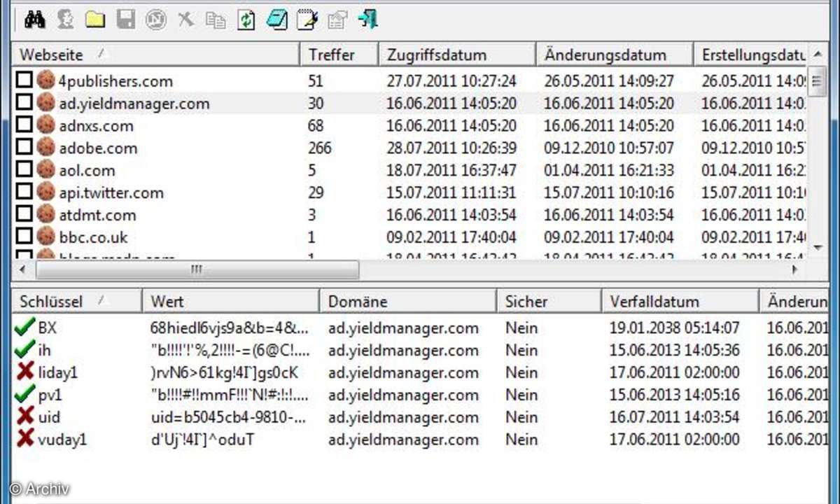Tick the adnxs.com checkbox

[x=24, y=125]
